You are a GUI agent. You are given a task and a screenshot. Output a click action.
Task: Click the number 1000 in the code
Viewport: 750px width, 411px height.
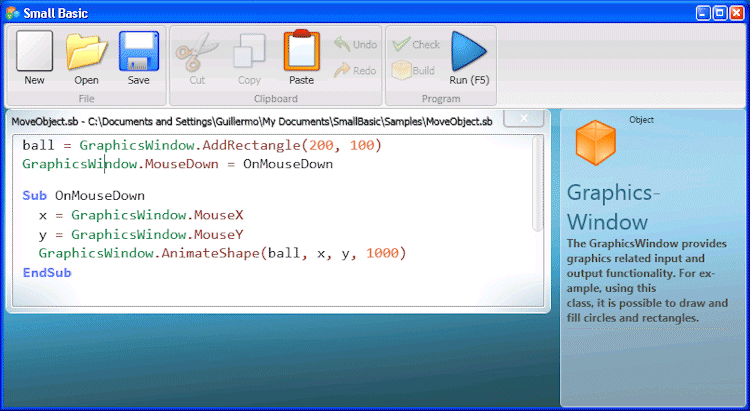click(x=382, y=253)
